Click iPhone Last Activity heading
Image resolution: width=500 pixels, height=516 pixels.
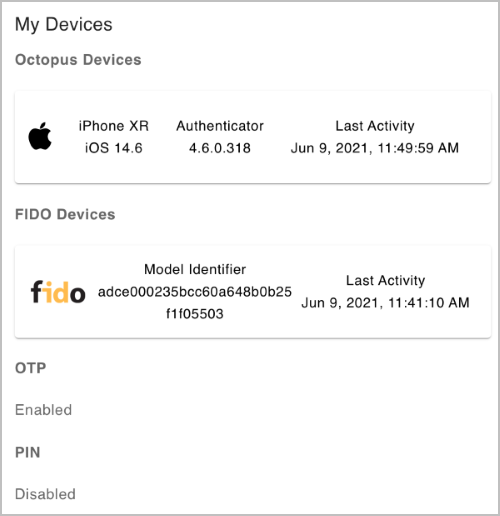pos(375,126)
